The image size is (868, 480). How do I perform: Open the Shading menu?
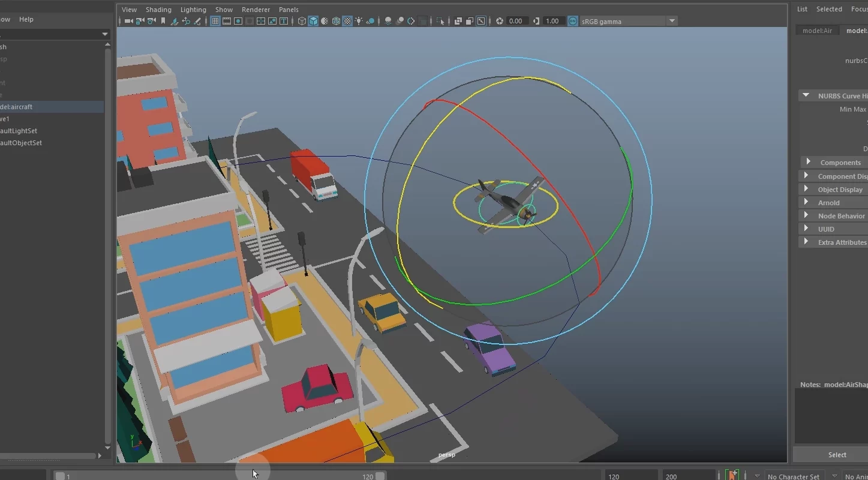(158, 10)
